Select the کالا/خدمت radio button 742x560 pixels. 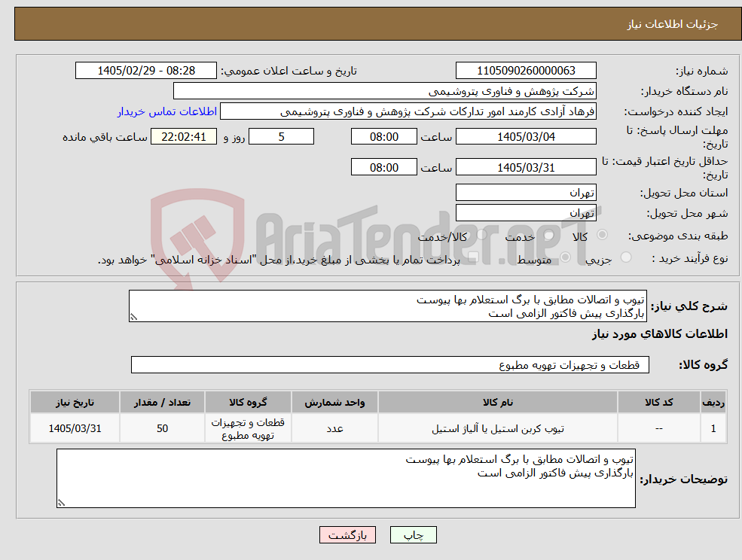(481, 235)
